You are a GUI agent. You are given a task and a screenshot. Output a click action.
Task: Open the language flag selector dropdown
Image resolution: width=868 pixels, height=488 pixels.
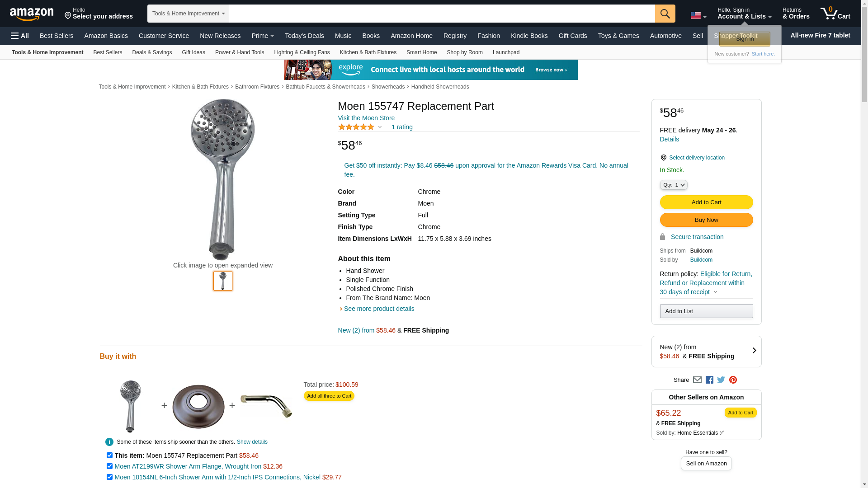(x=698, y=16)
